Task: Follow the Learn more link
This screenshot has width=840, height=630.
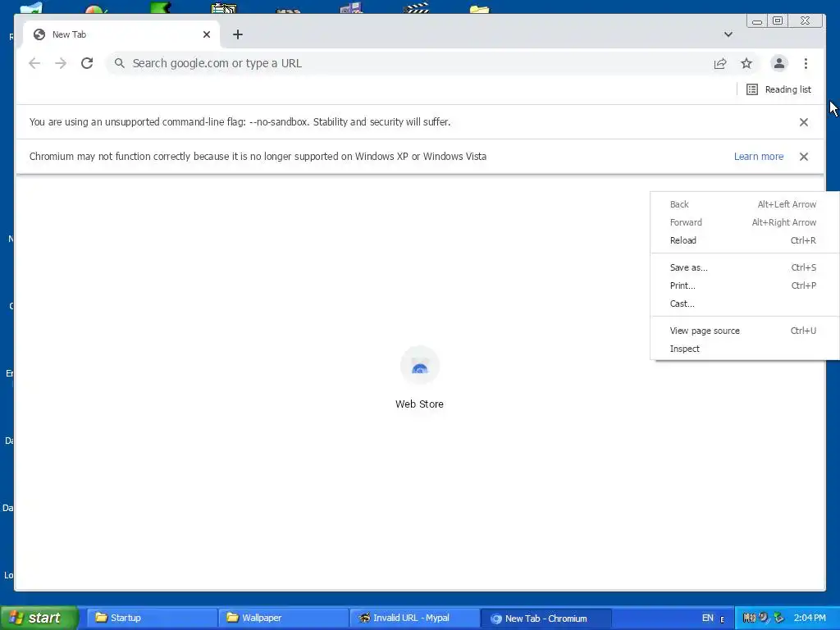Action: pos(759,157)
